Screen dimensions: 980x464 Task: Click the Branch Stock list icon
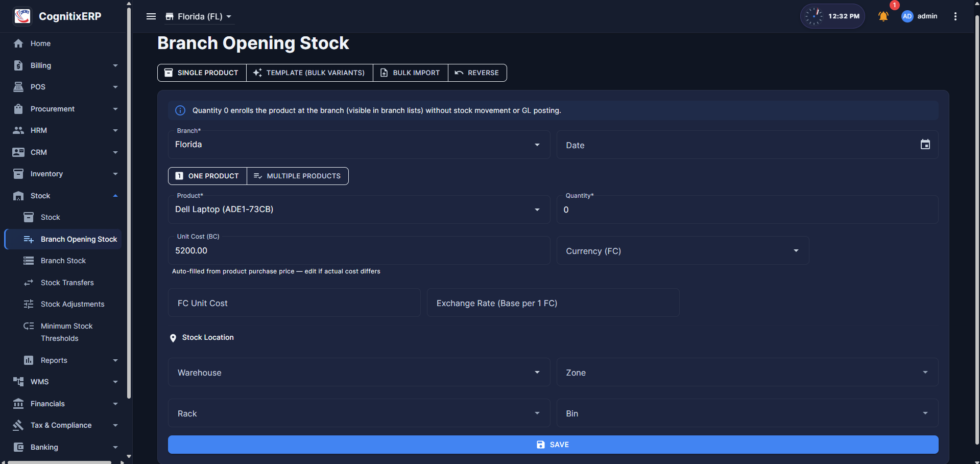tap(29, 261)
